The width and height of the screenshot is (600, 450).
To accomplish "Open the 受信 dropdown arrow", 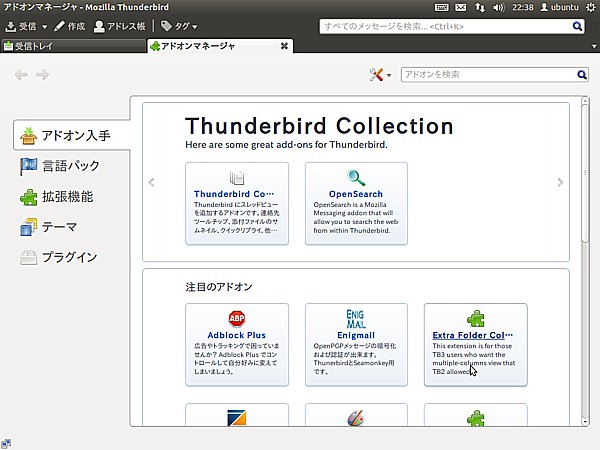I will 44,27.
